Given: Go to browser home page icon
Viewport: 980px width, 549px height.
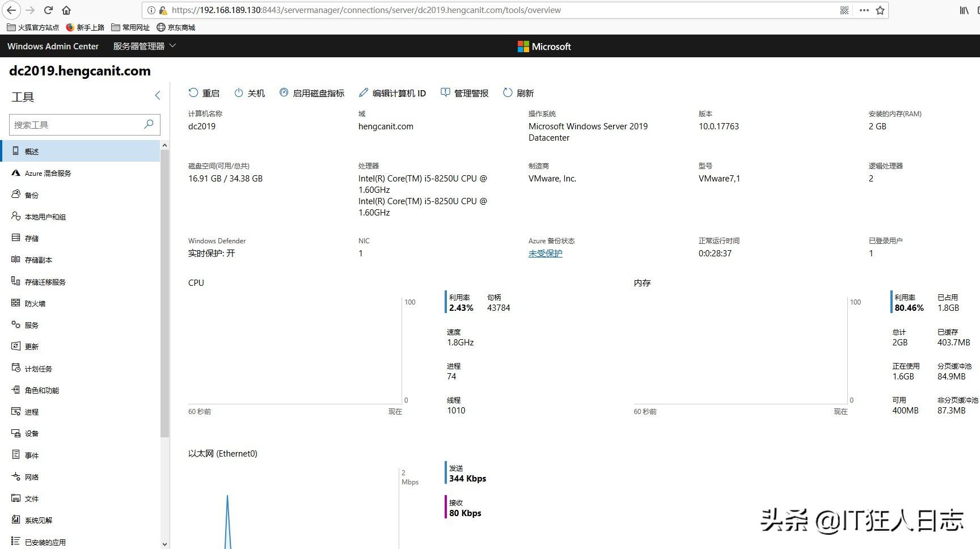Looking at the screenshot, I should tap(66, 10).
